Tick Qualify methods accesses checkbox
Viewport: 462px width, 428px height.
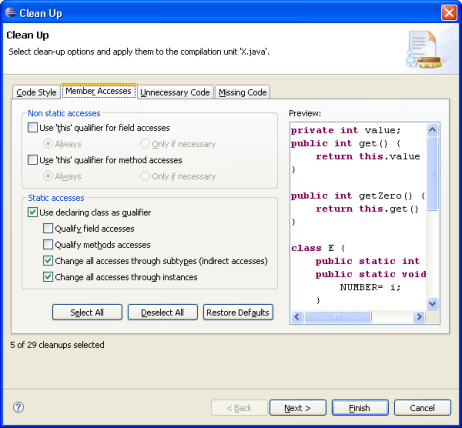(x=48, y=245)
